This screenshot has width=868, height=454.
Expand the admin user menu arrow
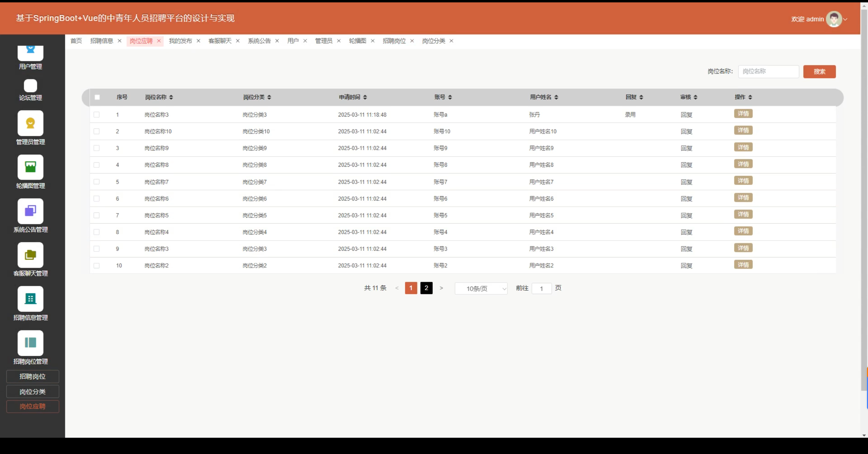845,19
